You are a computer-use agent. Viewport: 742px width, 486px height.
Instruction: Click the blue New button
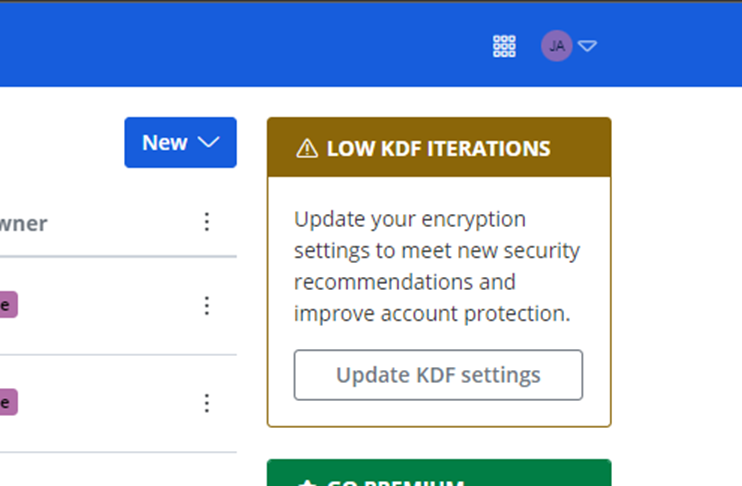165,143
